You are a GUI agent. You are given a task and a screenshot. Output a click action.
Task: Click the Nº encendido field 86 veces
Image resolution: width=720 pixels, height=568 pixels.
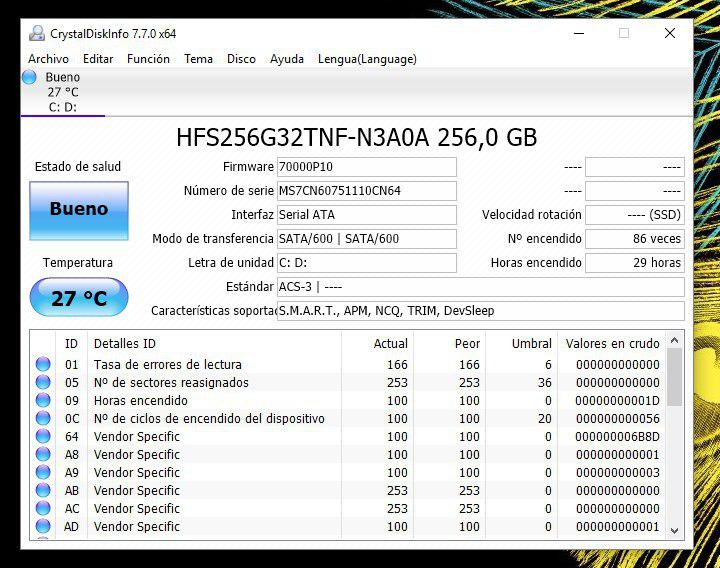click(x=635, y=238)
